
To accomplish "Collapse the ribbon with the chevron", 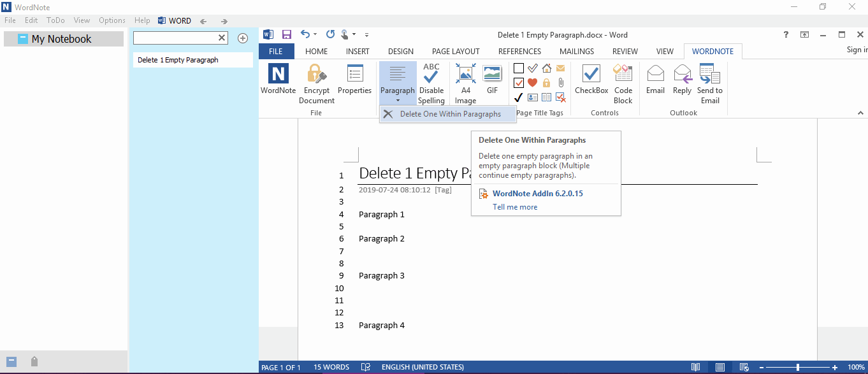I will 861,113.
